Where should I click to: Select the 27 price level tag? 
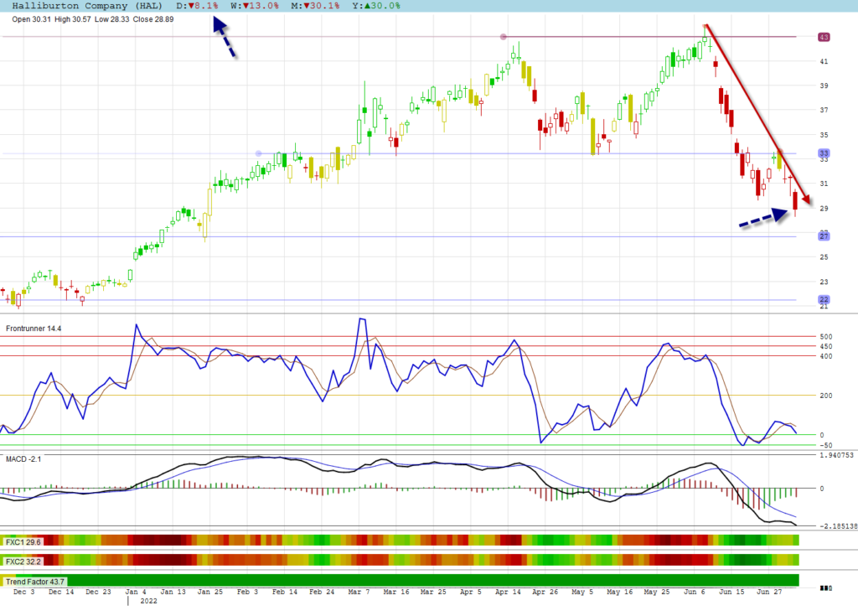coord(824,236)
